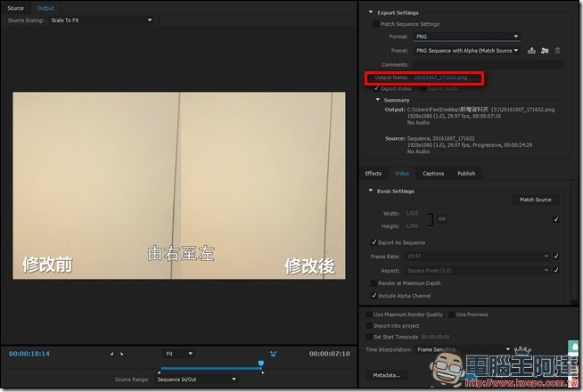
Task: Click the Height value 1,080
Action: click(412, 226)
